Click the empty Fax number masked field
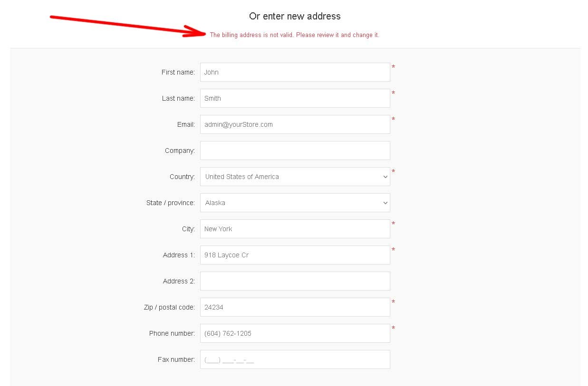Image resolution: width=588 pixels, height=386 pixels. click(295, 359)
